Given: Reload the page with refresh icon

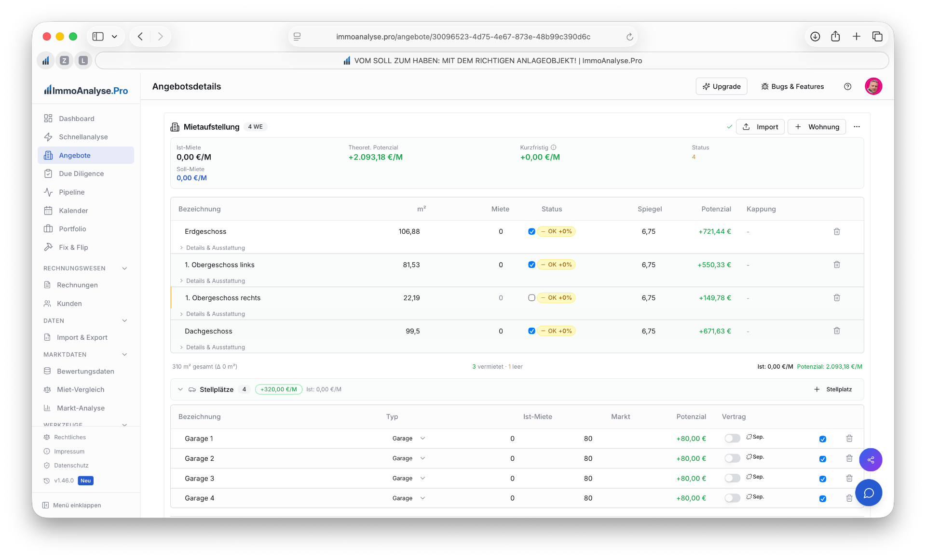Looking at the screenshot, I should (629, 37).
